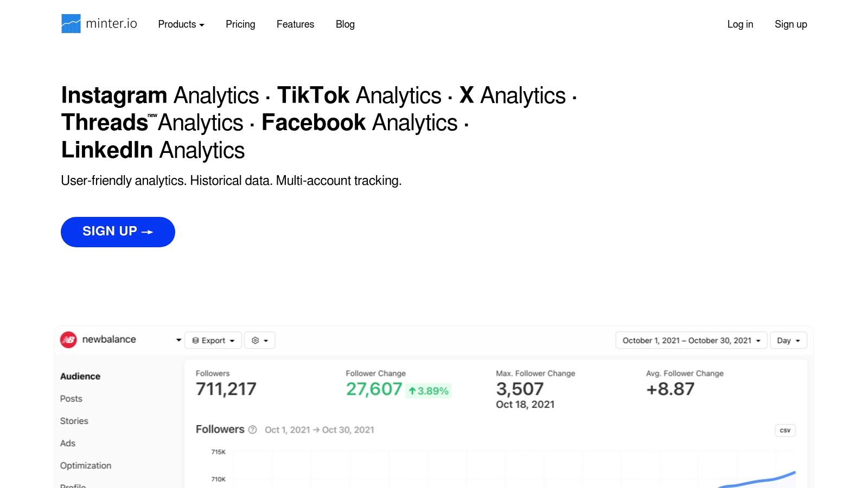
Task: Click the minter.io logo icon
Action: (x=71, y=24)
